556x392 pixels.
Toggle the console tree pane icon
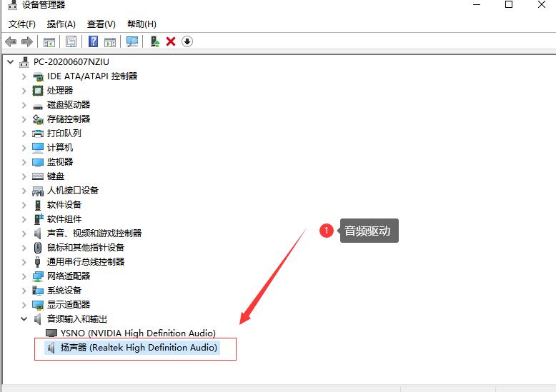coord(49,42)
